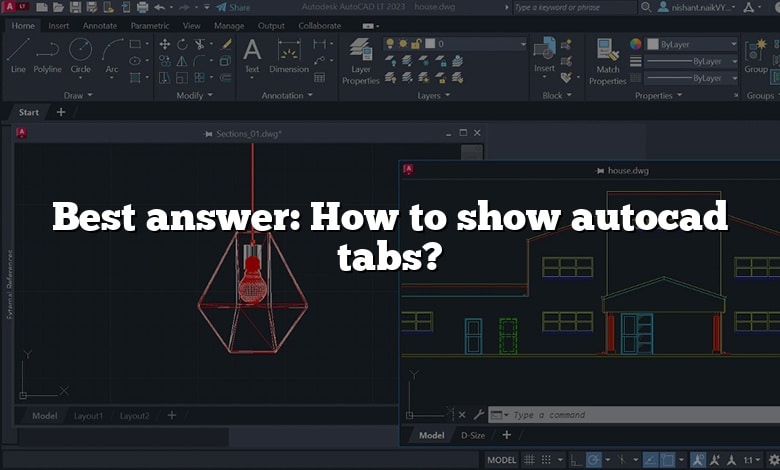780x470 pixels.
Task: Open the Annotate ribbon tab
Action: (x=100, y=25)
